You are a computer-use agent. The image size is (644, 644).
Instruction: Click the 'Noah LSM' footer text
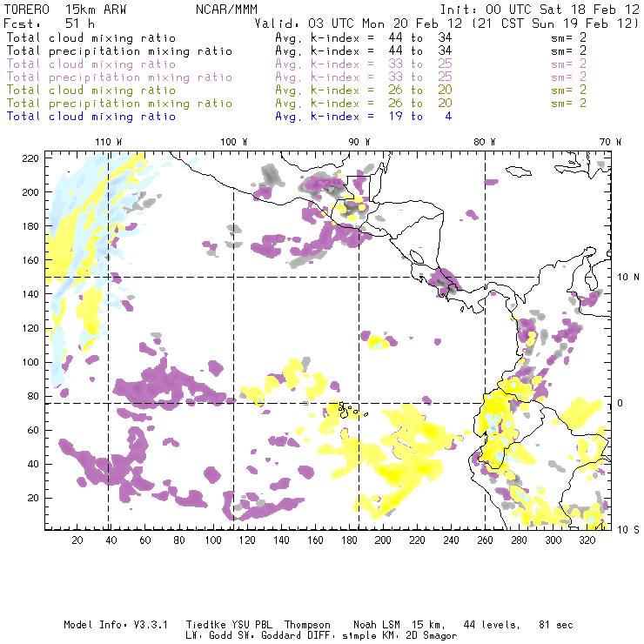coord(377,625)
